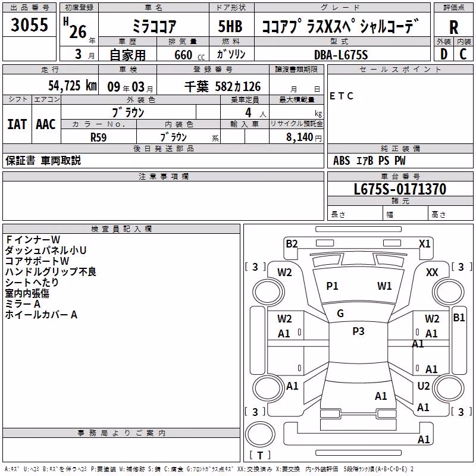Select the car name ミラココア
This screenshot has width=476, height=476.
[x=154, y=26]
